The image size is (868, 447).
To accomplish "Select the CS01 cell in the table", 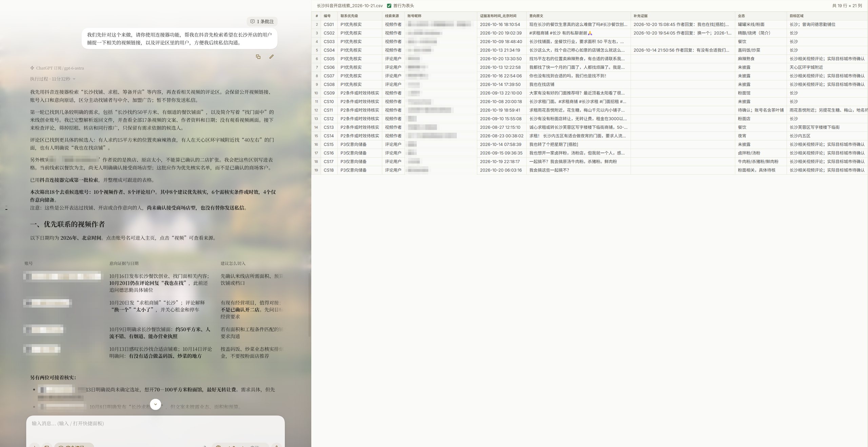I will [329, 24].
